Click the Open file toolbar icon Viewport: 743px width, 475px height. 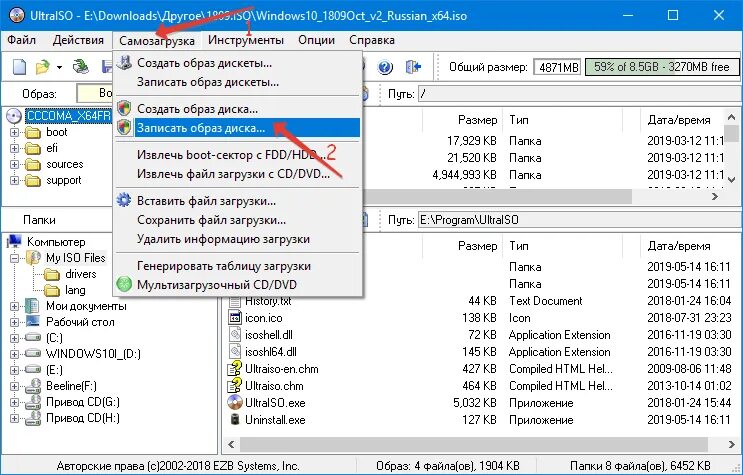pyautogui.click(x=43, y=67)
